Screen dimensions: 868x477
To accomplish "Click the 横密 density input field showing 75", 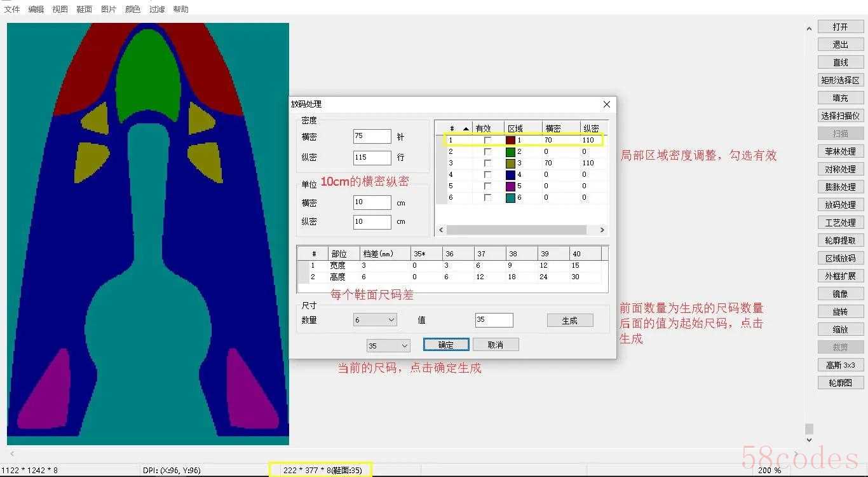I will (372, 136).
